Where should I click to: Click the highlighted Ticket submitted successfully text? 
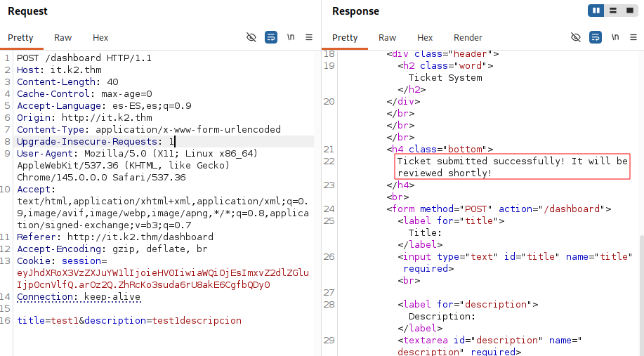[x=512, y=166]
